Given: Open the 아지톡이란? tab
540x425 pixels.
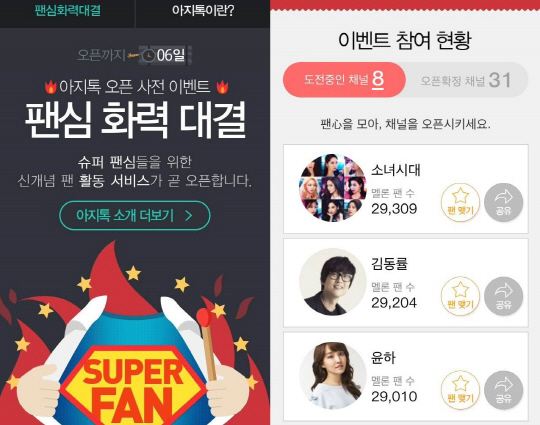Looking at the screenshot, I should [203, 11].
